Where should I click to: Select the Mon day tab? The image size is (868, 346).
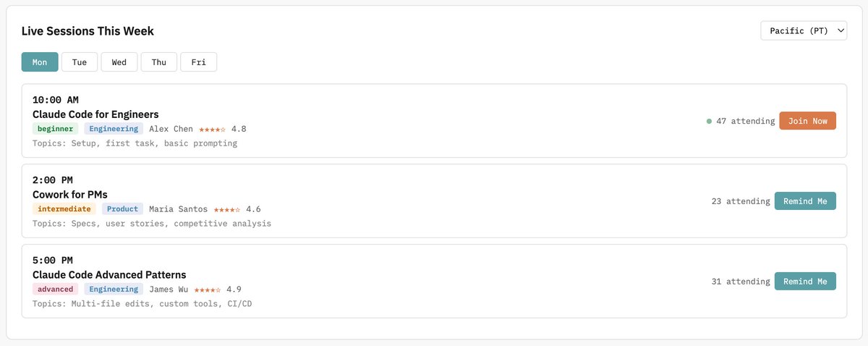(40, 62)
